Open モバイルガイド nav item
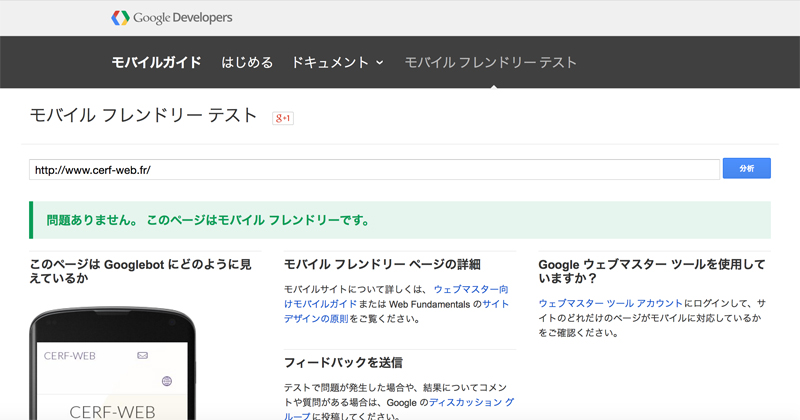This screenshot has height=420, width=800. (156, 62)
